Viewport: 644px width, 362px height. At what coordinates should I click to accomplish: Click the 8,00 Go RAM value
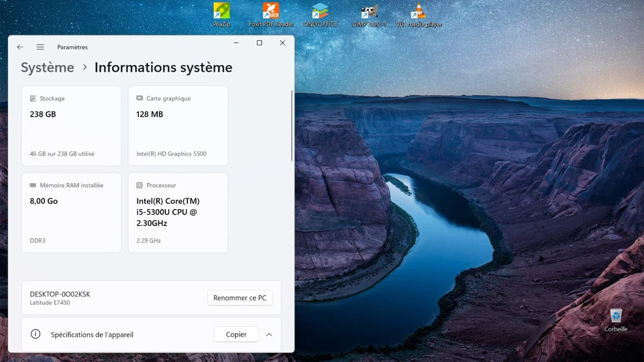44,200
